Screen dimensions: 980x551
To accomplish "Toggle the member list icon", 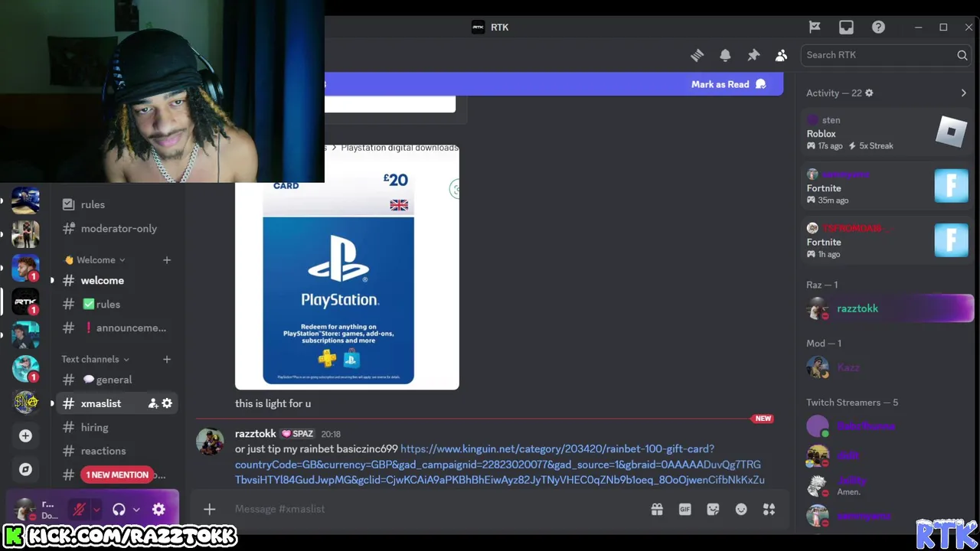I will [x=781, y=55].
